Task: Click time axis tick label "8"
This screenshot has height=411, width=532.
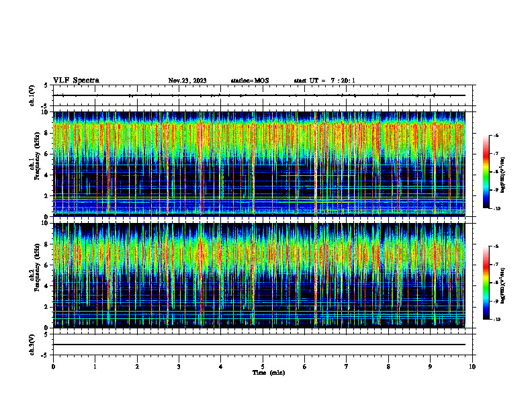Action: click(x=388, y=367)
